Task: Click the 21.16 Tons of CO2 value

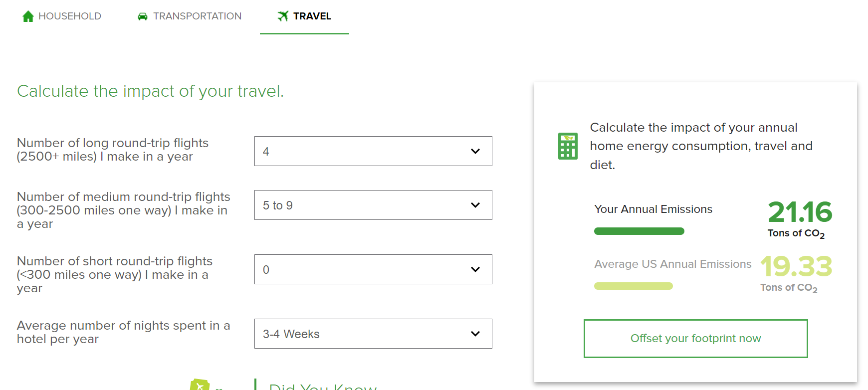Action: pos(799,212)
